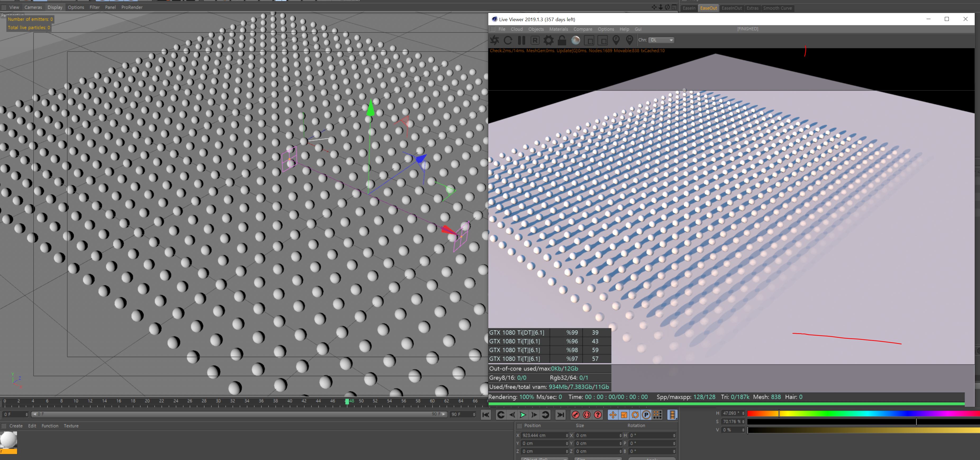980x460 pixels.
Task: Click Hue value stepper arrows
Action: [x=743, y=413]
